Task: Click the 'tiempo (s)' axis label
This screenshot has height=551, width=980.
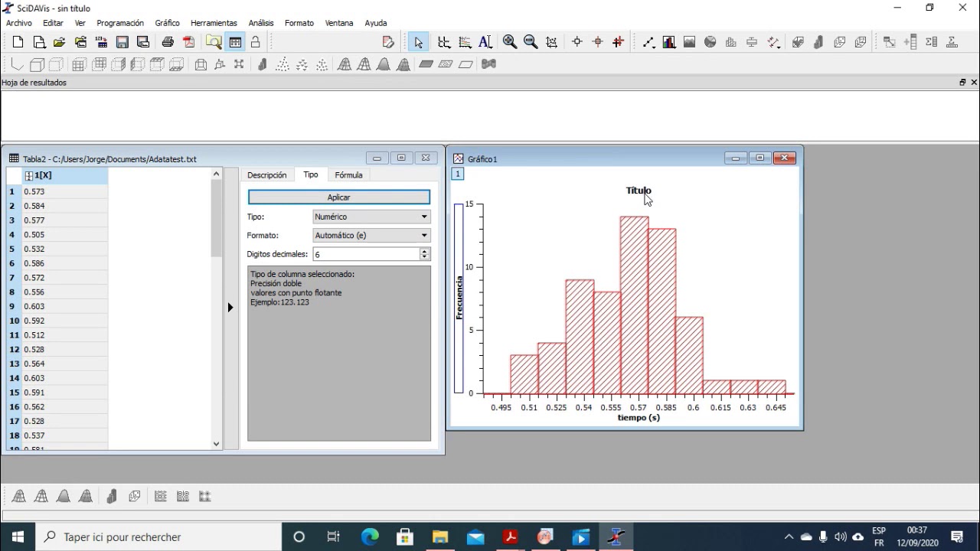Action: (639, 418)
